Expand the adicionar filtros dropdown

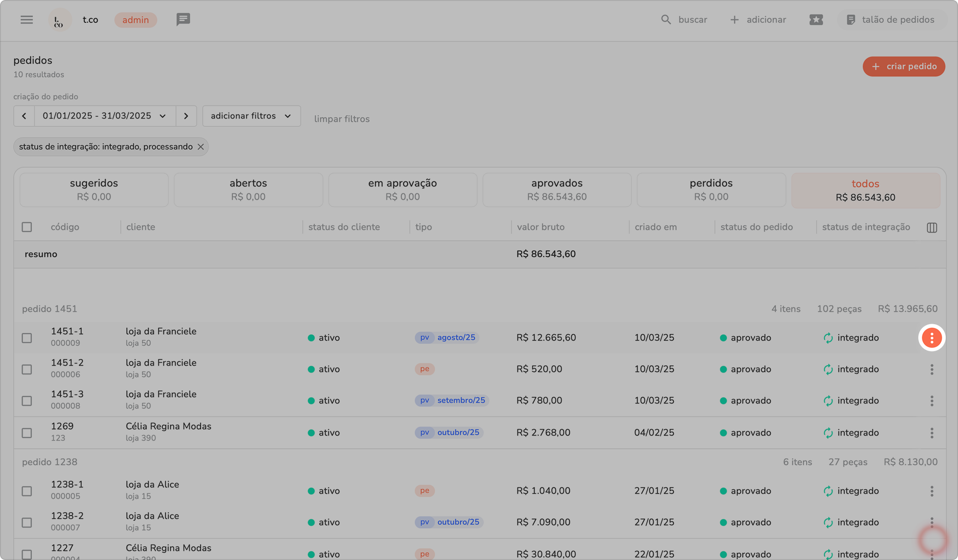pos(251,116)
